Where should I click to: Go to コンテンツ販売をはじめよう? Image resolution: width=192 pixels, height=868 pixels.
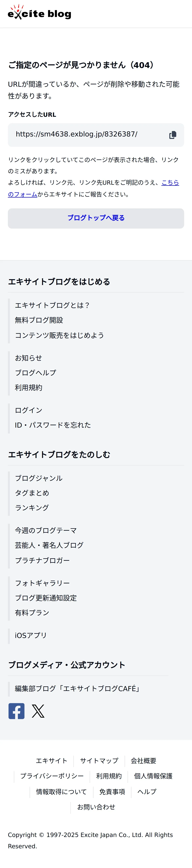click(x=59, y=335)
